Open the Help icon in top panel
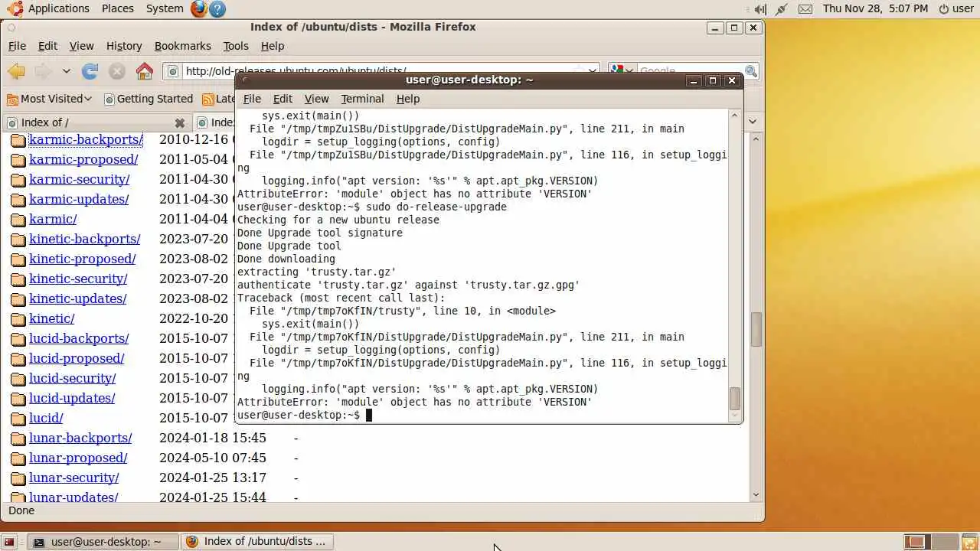The height and width of the screenshot is (551, 980). click(217, 9)
